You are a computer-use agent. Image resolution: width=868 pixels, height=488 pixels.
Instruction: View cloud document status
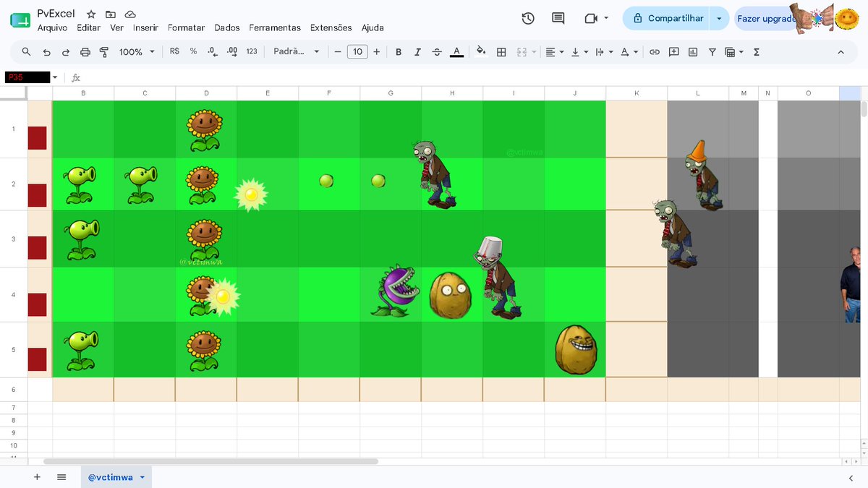(130, 14)
